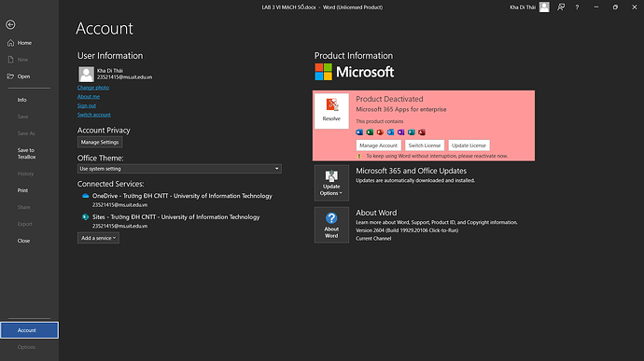644x361 pixels.
Task: Click the Microsoft logo
Action: coord(355,72)
